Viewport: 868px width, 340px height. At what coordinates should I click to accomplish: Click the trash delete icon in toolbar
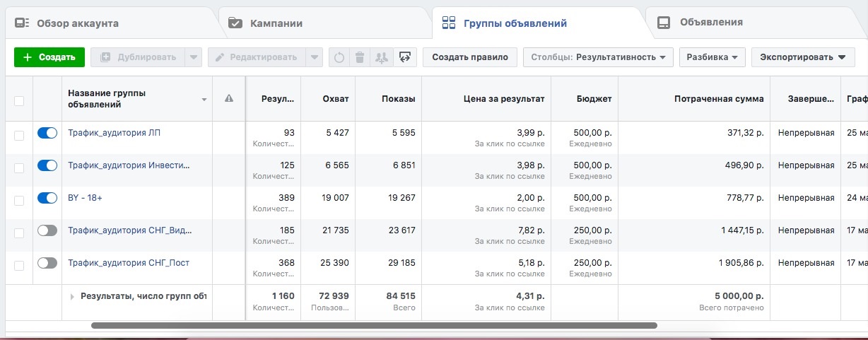tap(360, 57)
